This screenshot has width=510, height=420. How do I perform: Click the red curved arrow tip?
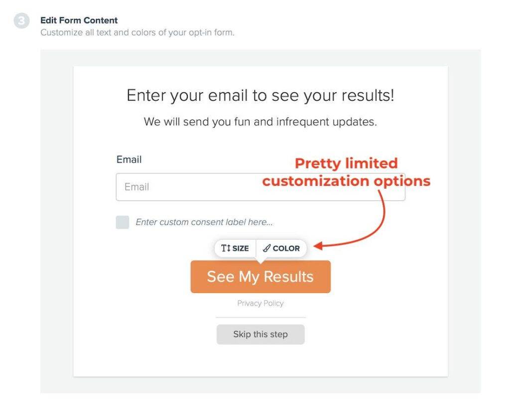(318, 246)
